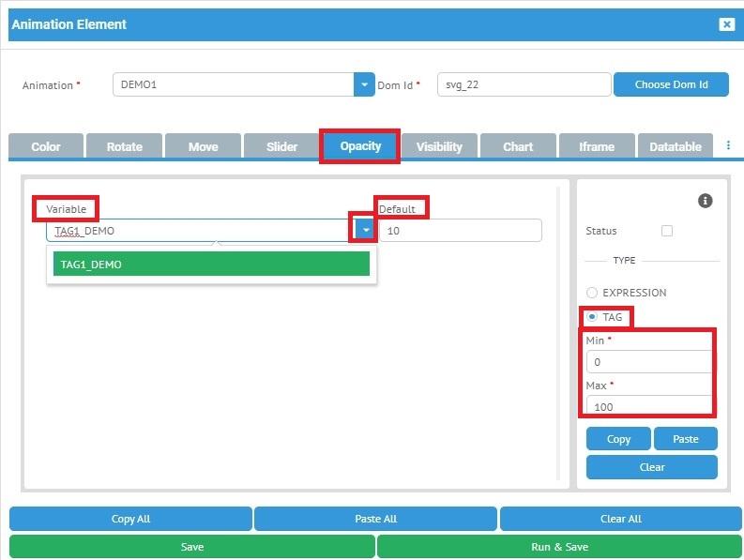Select the EXPRESSION type radio button
744x560 pixels.
(592, 293)
